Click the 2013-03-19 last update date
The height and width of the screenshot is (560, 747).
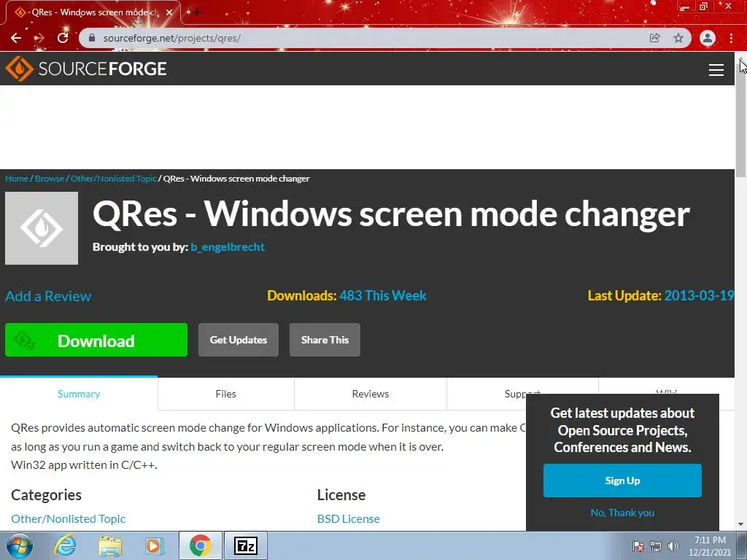[x=698, y=296]
